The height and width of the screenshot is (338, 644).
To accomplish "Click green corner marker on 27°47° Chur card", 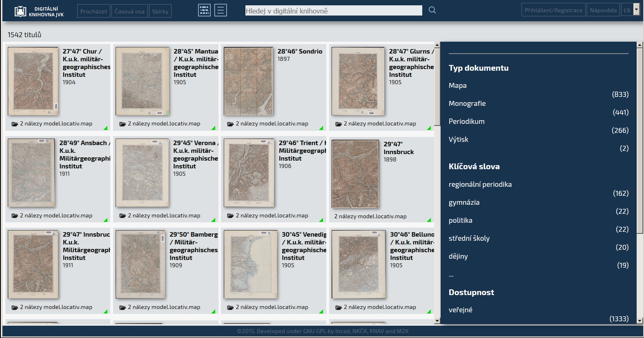I will tap(106, 128).
